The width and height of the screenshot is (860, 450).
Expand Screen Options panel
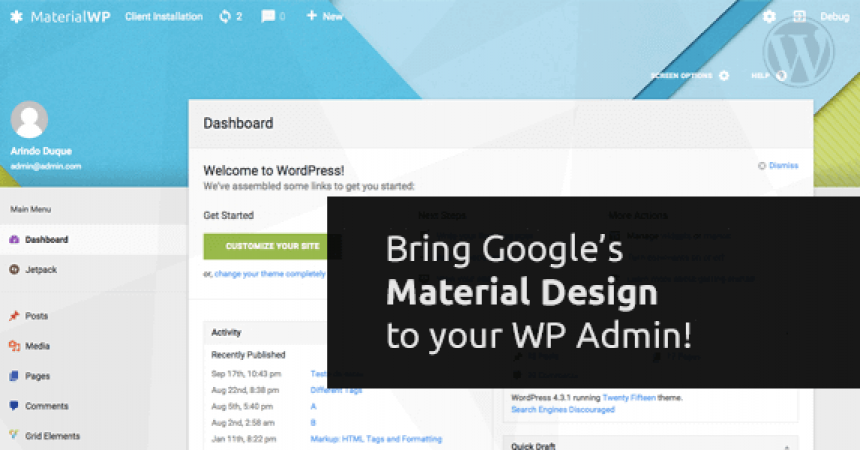pos(689,75)
